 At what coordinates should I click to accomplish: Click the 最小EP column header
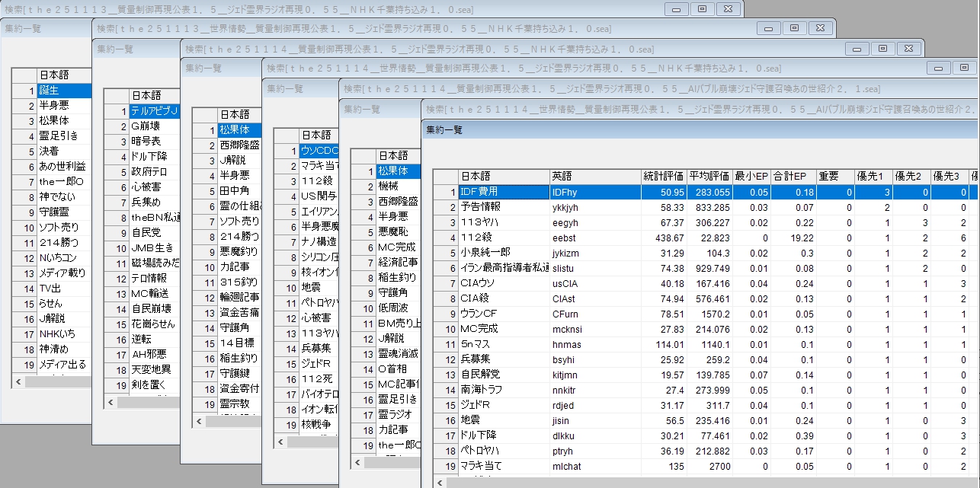pos(753,176)
